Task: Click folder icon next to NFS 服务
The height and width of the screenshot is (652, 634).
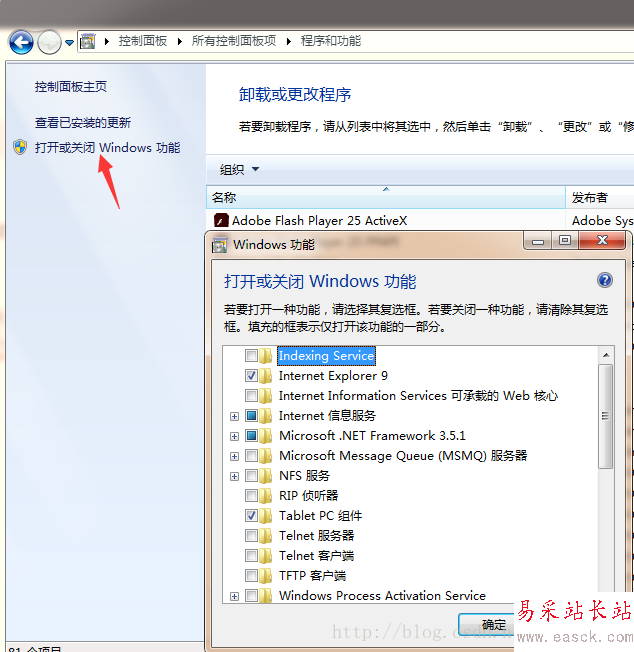Action: pos(265,476)
